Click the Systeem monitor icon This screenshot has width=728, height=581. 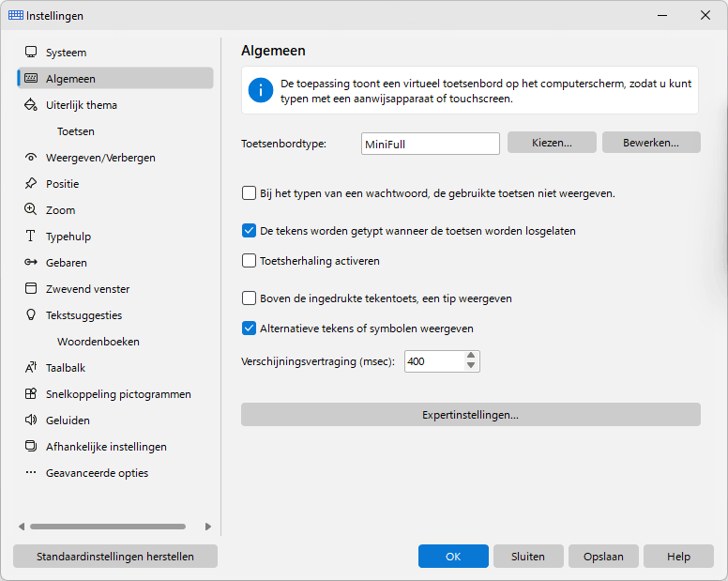point(31,52)
